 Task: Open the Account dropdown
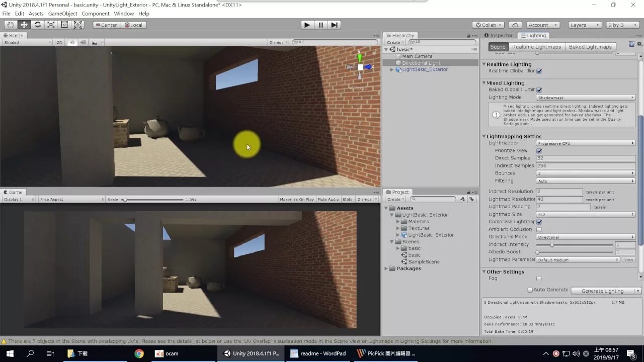pyautogui.click(x=543, y=25)
